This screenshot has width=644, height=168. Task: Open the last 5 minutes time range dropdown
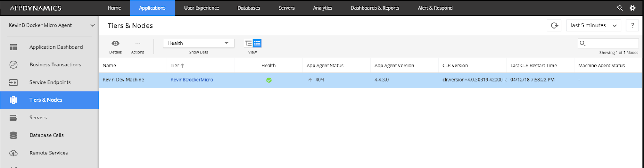(x=594, y=25)
